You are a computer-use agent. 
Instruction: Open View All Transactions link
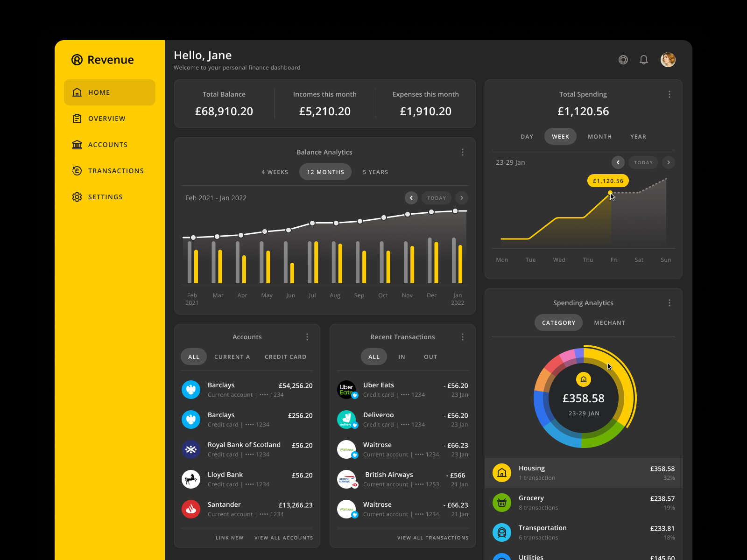(x=433, y=538)
